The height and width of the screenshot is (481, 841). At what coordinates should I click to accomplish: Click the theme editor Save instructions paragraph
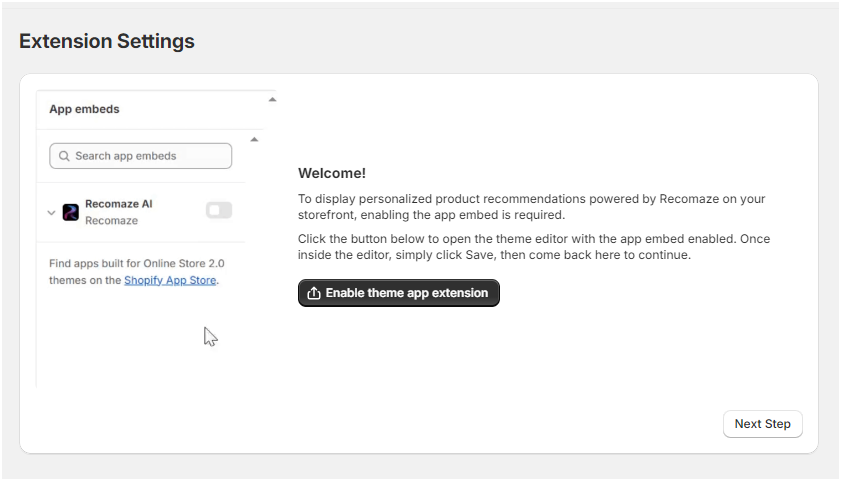533,247
